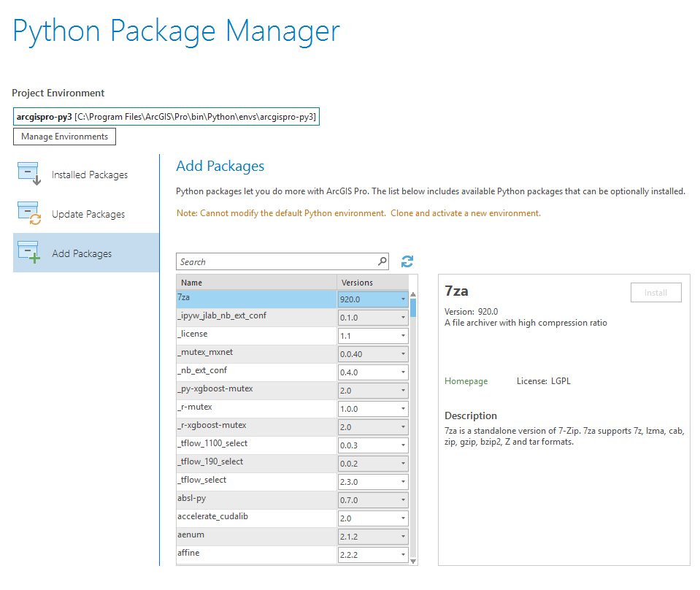Viewport: 700px width, 590px height.
Task: Open version dropdown for _tflow_190_select
Action: pyautogui.click(x=373, y=464)
